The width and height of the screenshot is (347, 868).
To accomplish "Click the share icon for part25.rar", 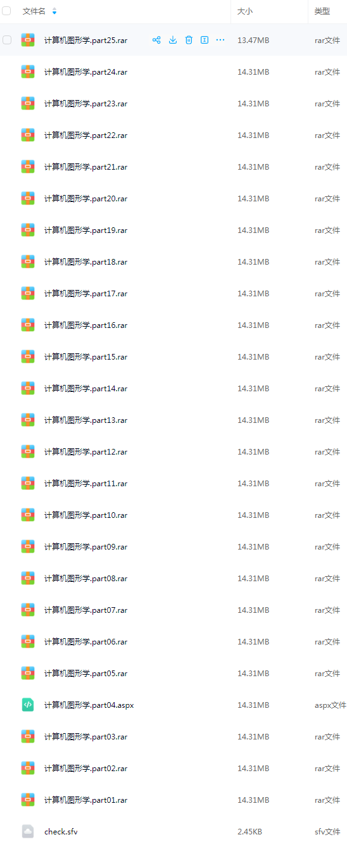I will click(156, 40).
